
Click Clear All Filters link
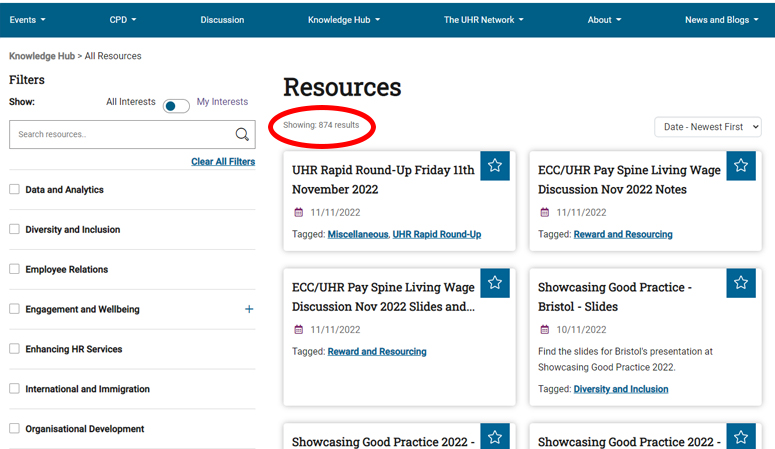(x=223, y=162)
